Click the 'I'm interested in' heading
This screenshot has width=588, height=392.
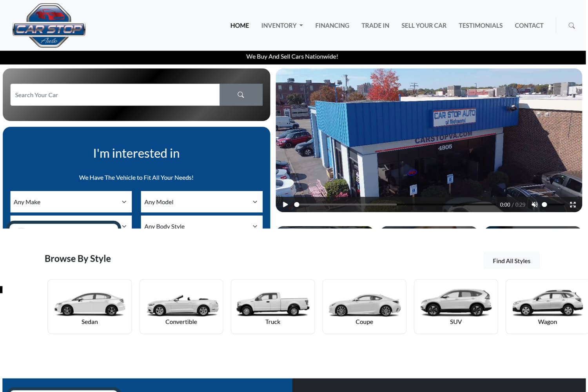(x=136, y=153)
